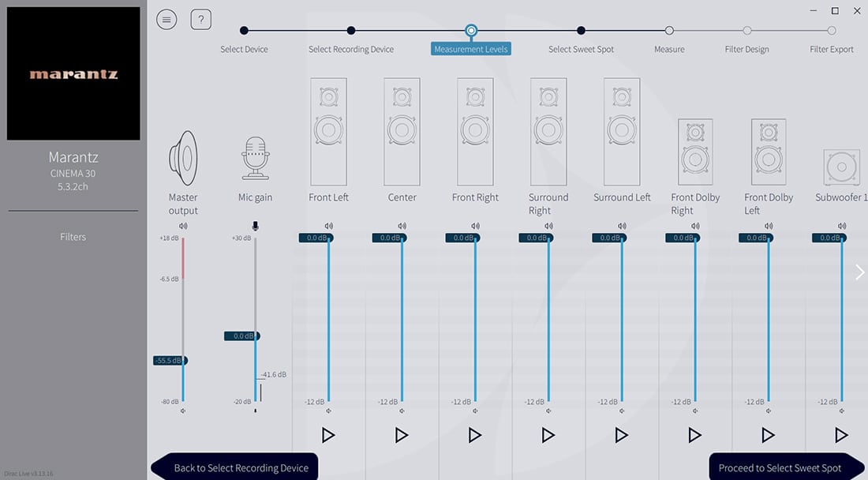Open the hamburger menu icon
The width and height of the screenshot is (868, 480).
pos(166,20)
